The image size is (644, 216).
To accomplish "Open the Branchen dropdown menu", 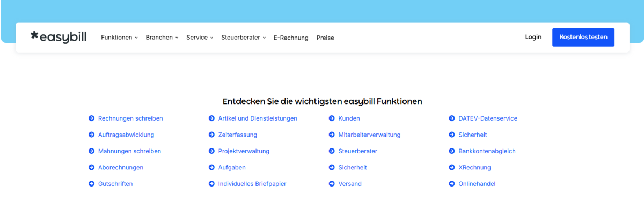I will (162, 38).
